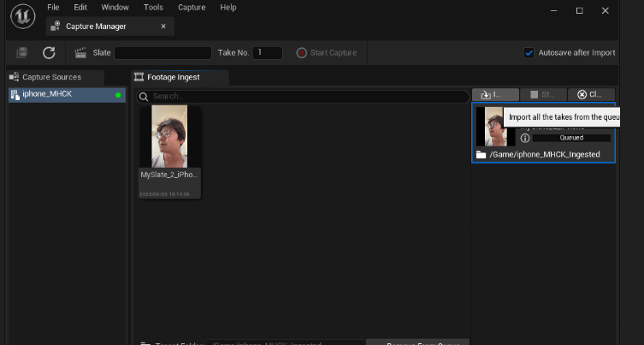
Task: Select the iphone_MHCK capture source
Action: tap(67, 95)
